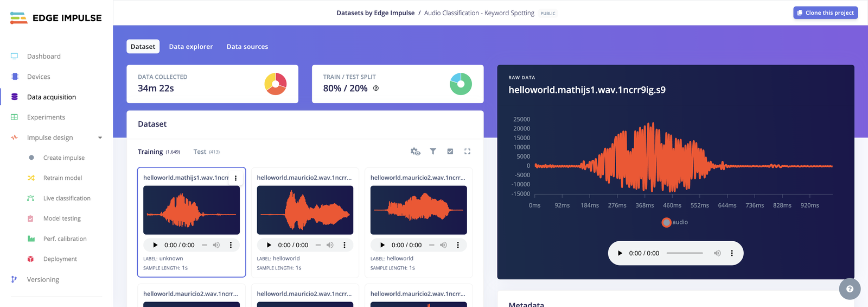Open the Dashboard page
The image size is (868, 307).
click(44, 57)
